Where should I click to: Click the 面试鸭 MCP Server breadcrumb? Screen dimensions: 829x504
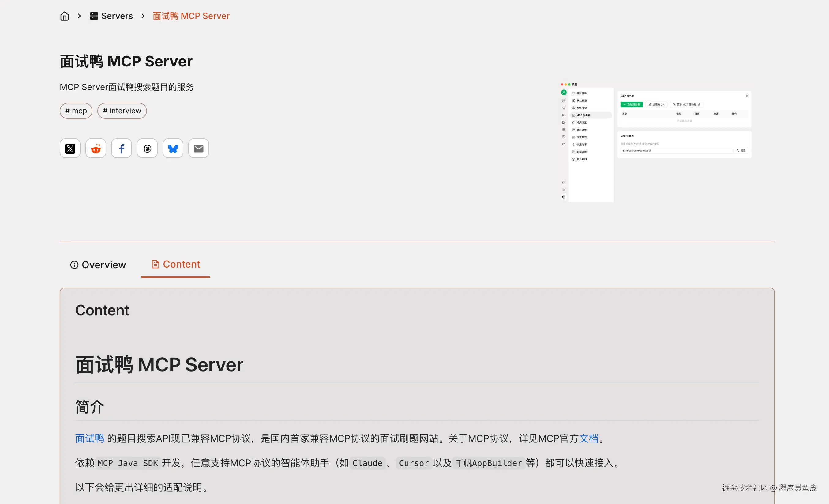pyautogui.click(x=191, y=16)
